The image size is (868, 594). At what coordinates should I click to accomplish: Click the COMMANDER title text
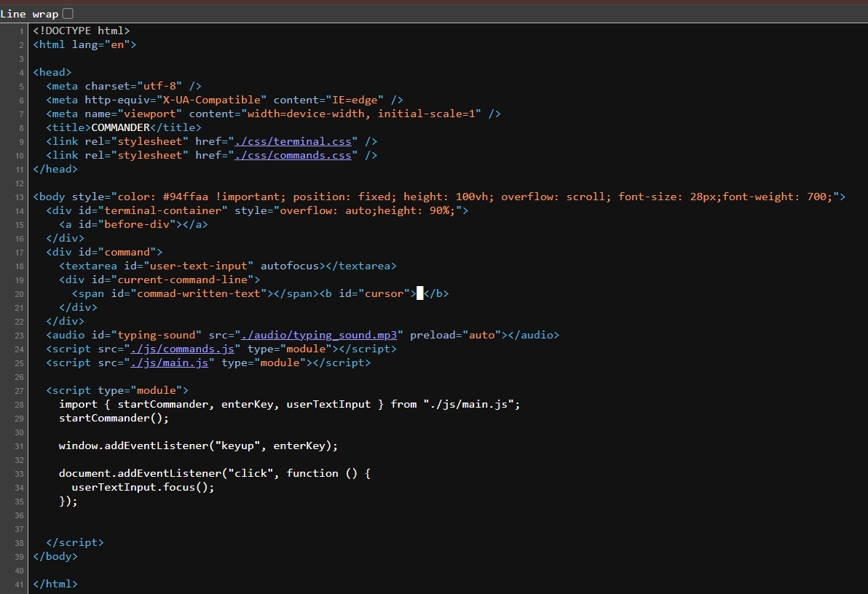[121, 127]
